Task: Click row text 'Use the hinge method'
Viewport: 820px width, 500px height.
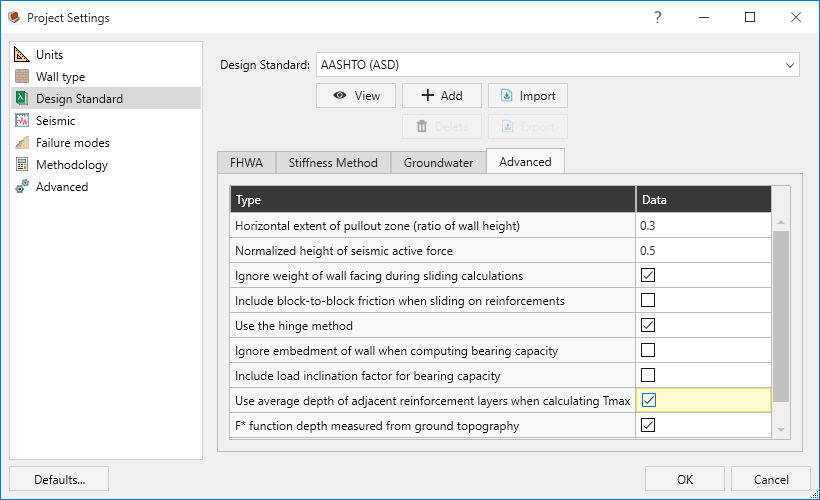Action: pos(294,325)
